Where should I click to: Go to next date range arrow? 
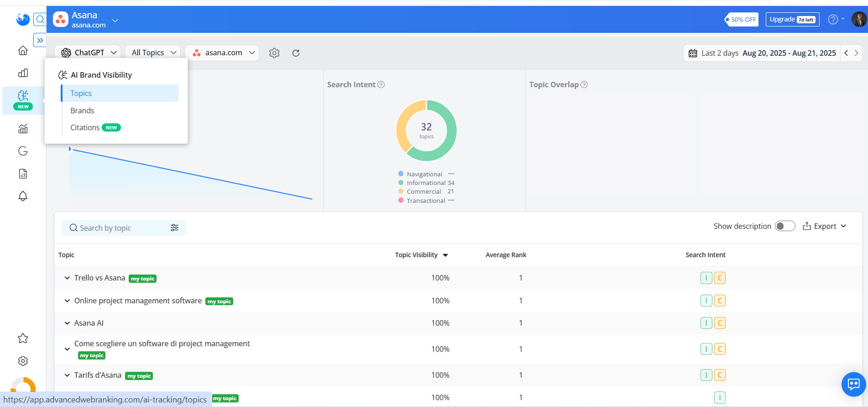click(x=856, y=53)
